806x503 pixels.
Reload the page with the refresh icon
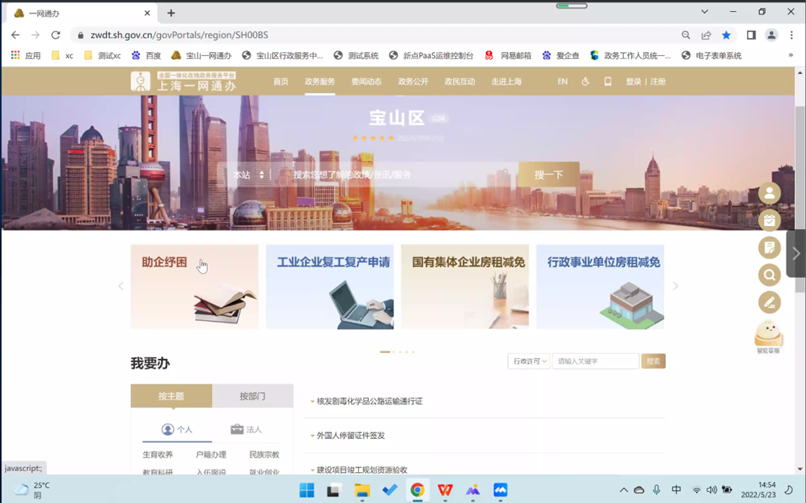(x=56, y=35)
